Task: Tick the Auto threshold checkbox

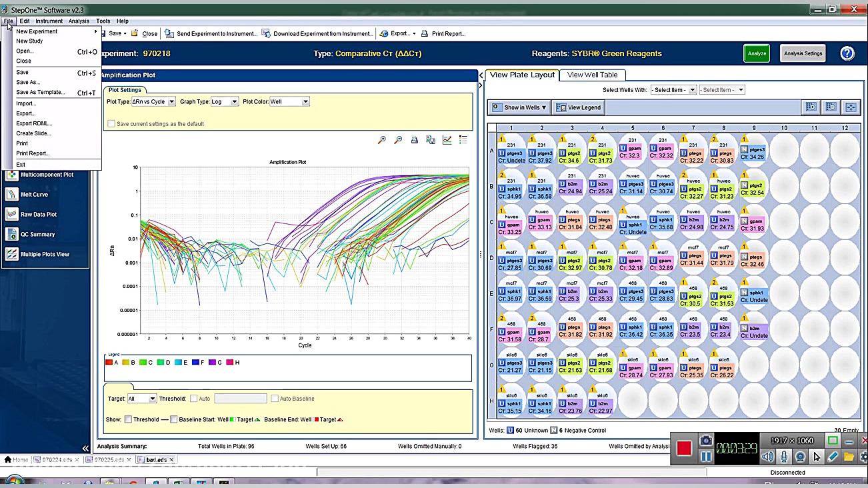Action: click(193, 399)
